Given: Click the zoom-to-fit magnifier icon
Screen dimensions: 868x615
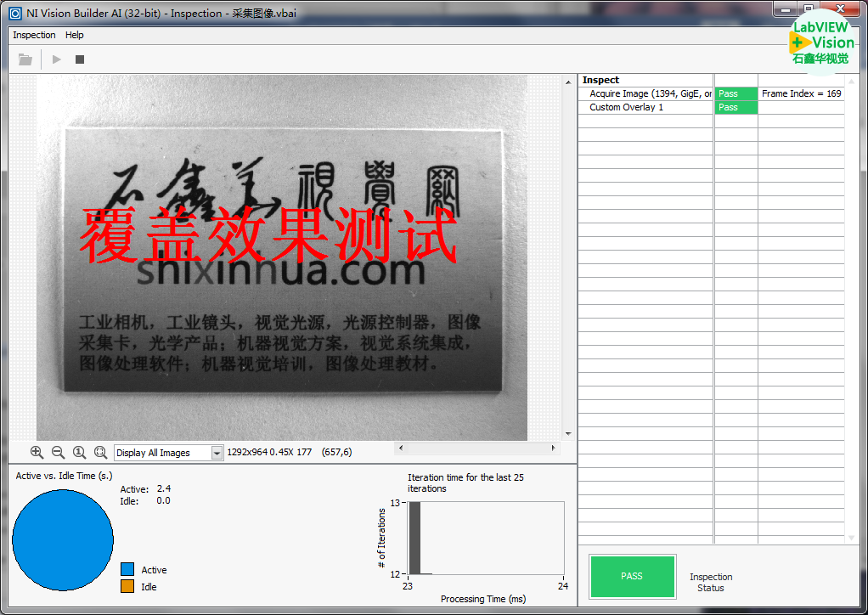Looking at the screenshot, I should [100, 453].
